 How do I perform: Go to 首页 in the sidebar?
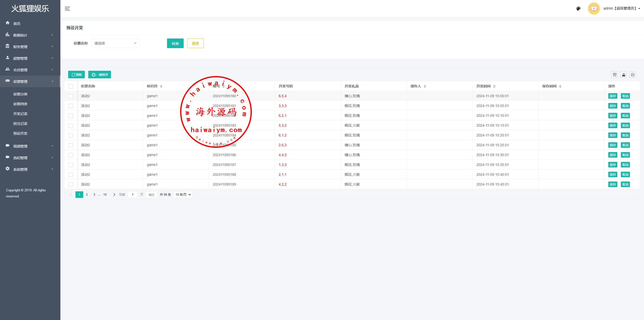(17, 23)
